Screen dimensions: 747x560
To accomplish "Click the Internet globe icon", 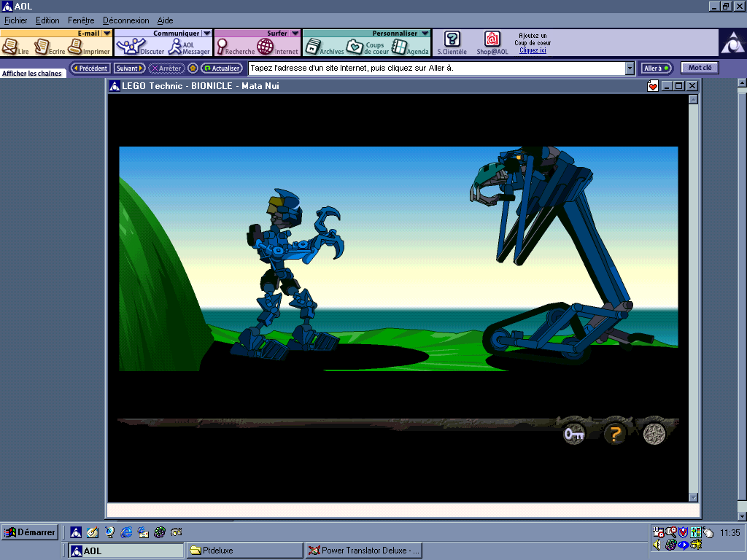I will click(277, 47).
